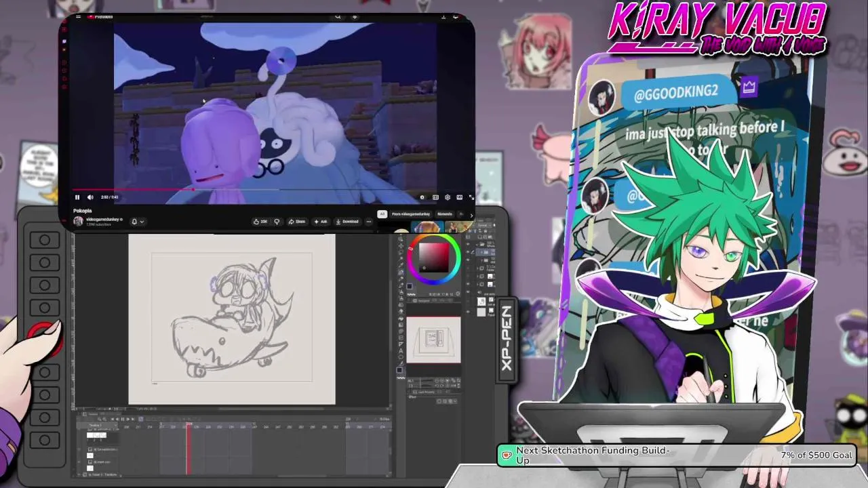Toggle visibility of top folder layer
868x488 pixels.
click(468, 244)
